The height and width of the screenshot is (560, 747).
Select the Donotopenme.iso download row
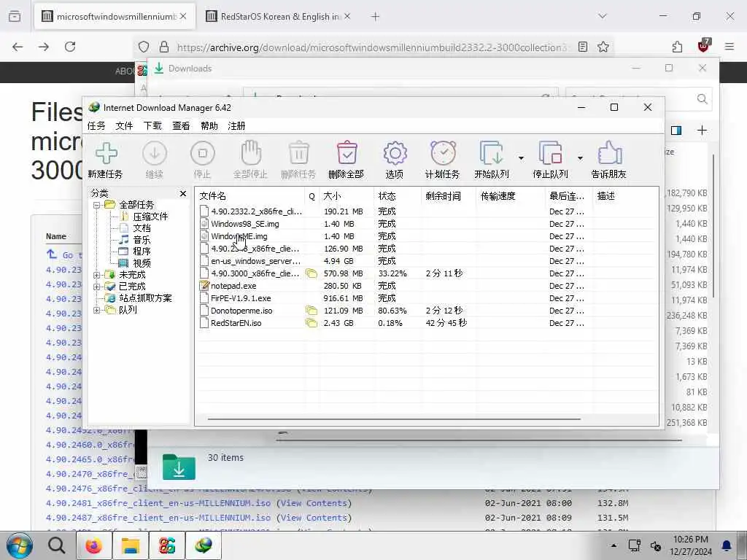coord(427,311)
